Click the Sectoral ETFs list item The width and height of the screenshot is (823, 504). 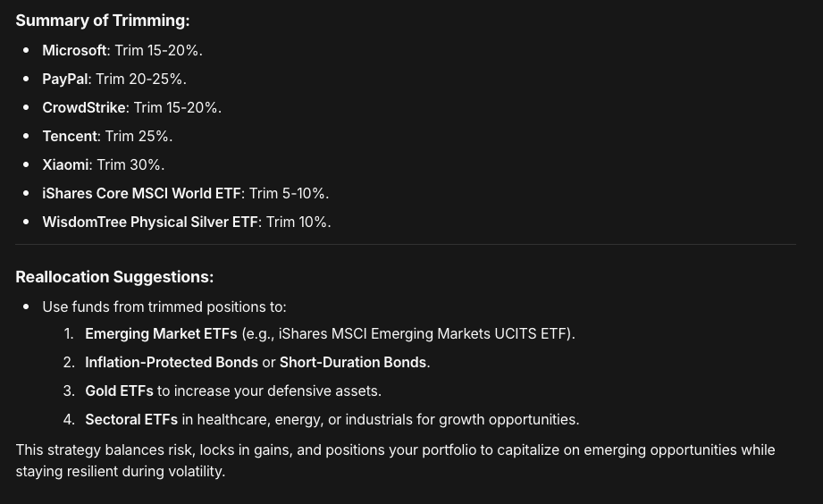130,420
